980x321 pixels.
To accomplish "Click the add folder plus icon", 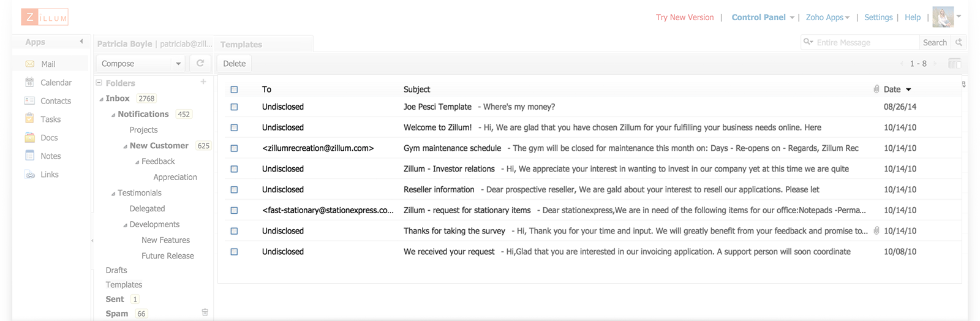I will point(203,81).
